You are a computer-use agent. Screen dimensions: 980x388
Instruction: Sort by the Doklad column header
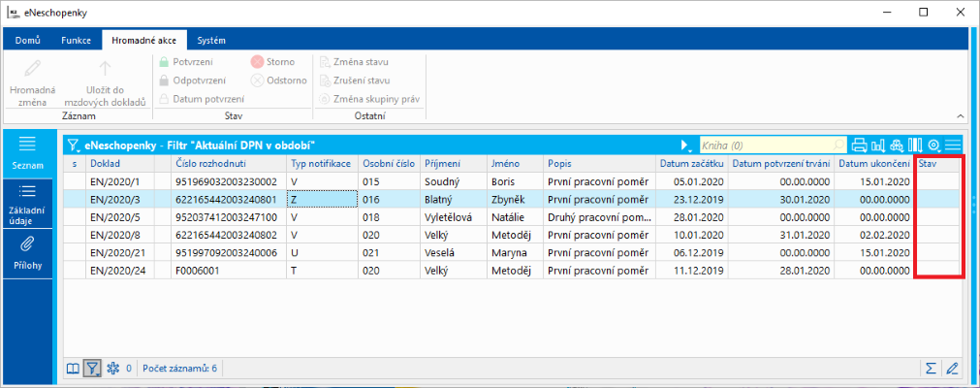(x=120, y=163)
